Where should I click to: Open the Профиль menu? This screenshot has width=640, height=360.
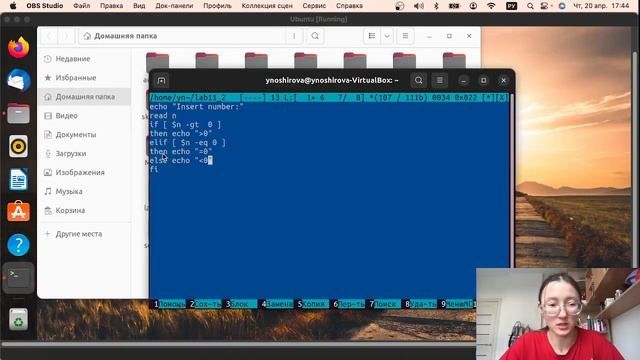(217, 6)
